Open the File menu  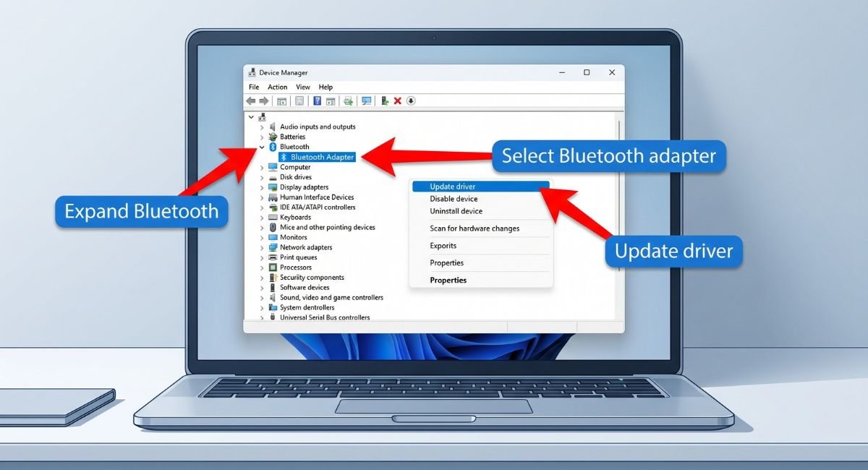(x=254, y=87)
